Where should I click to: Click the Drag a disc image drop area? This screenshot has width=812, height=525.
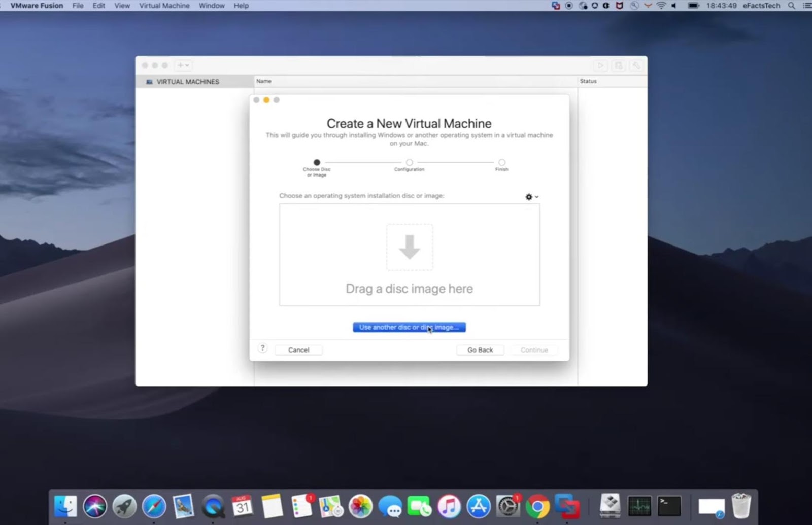tap(410, 255)
